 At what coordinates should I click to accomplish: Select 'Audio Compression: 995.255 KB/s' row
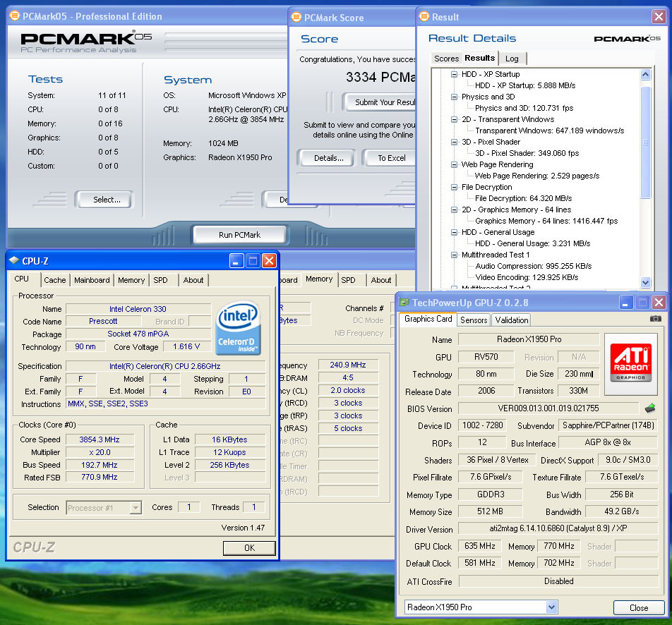click(x=534, y=266)
